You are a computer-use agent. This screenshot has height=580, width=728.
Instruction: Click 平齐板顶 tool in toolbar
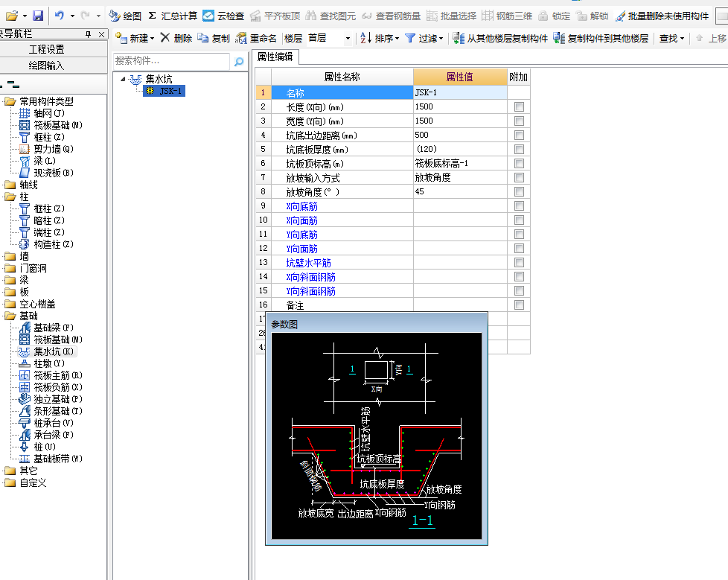[275, 16]
